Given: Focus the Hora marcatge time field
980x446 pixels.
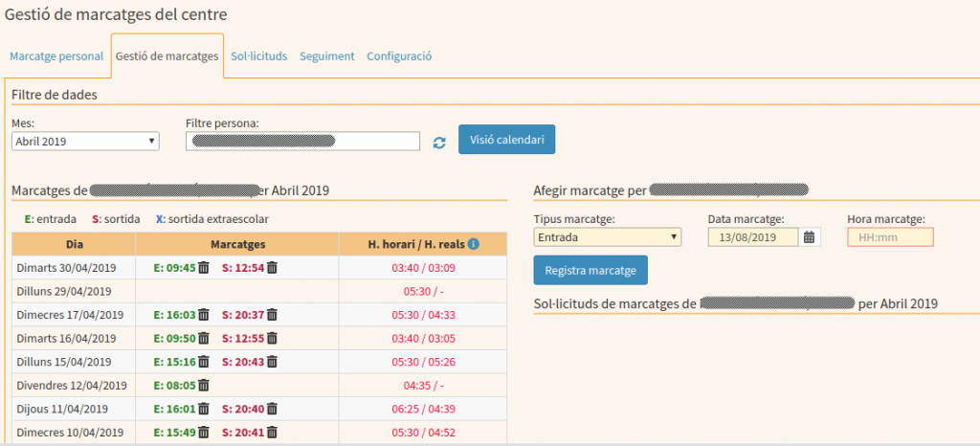Looking at the screenshot, I should coord(890,237).
